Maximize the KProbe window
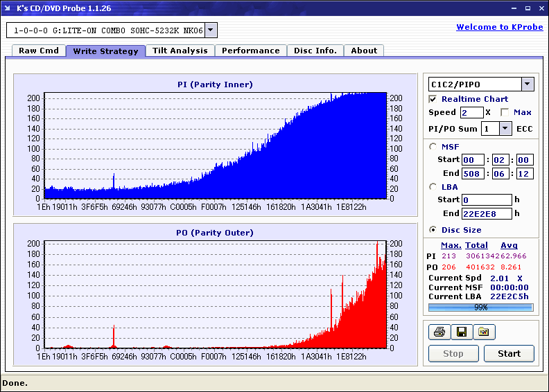The image size is (549, 392). 528,8
